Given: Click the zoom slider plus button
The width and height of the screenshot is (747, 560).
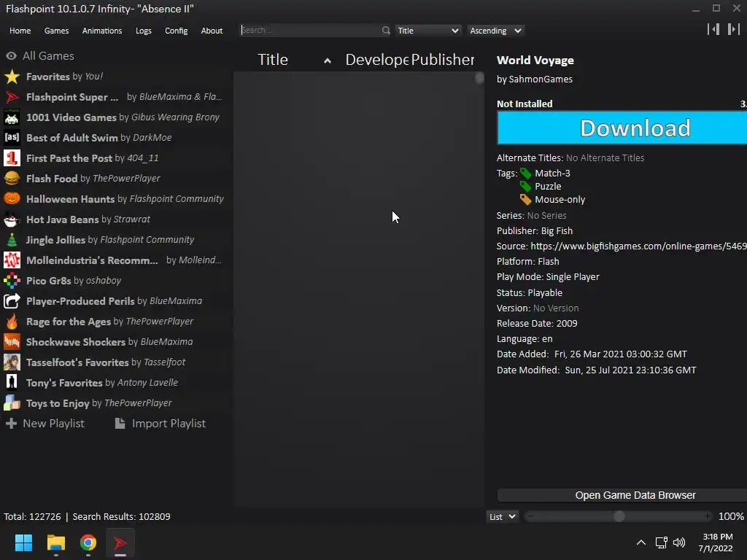Looking at the screenshot, I should point(708,517).
